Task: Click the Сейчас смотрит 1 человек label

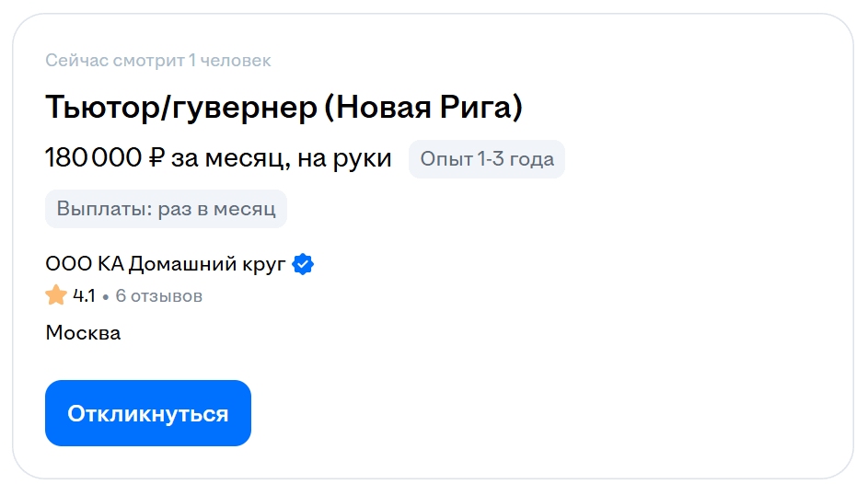Action: pyautogui.click(x=158, y=60)
